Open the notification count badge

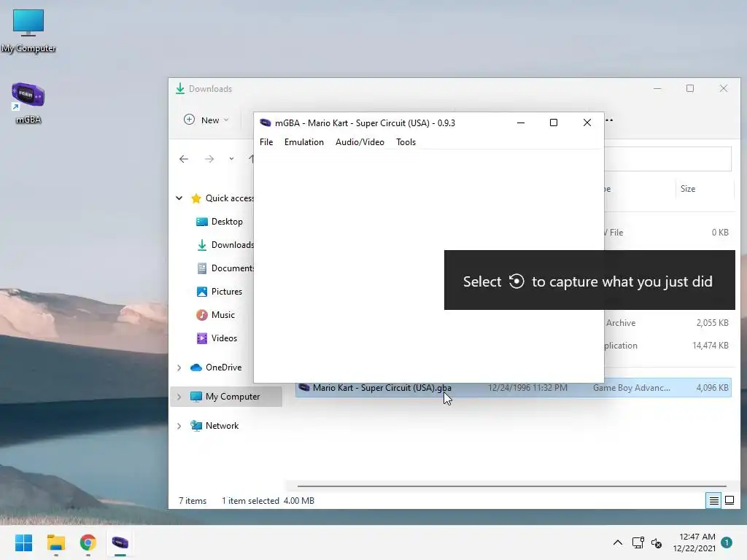(x=727, y=542)
